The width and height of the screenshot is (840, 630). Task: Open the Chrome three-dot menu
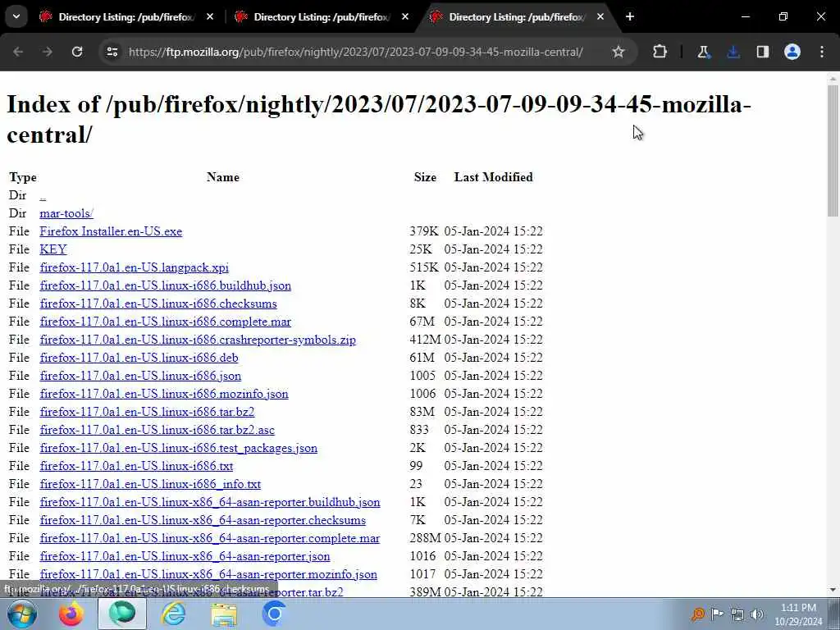click(x=822, y=52)
